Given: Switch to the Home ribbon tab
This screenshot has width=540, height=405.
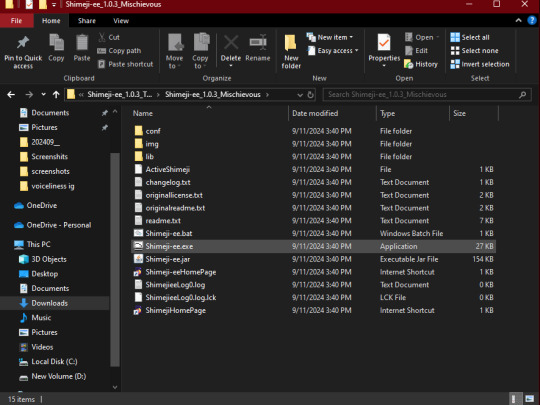Looking at the screenshot, I should (51, 21).
